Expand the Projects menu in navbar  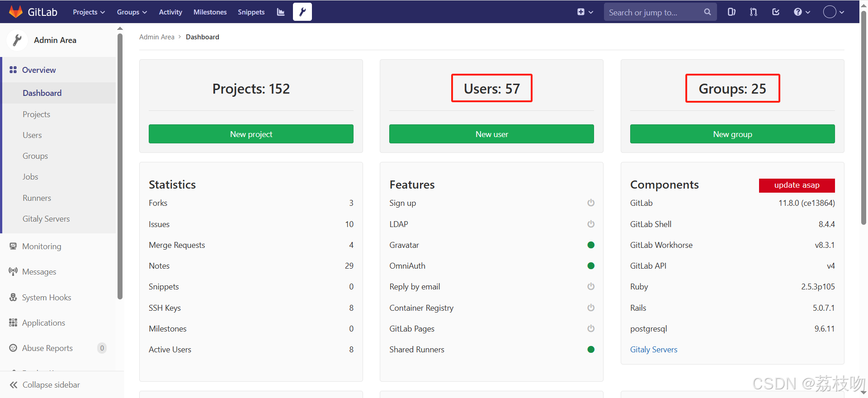pos(89,12)
